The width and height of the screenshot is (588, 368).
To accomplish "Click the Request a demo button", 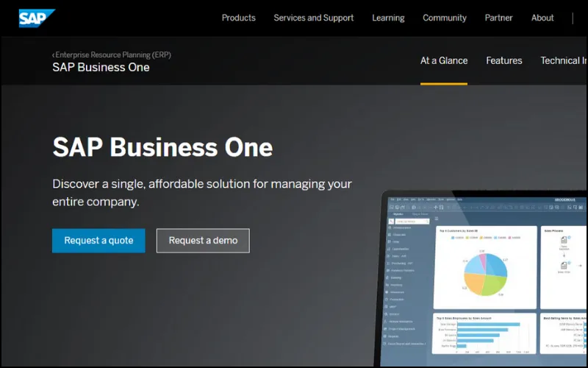I will (203, 241).
